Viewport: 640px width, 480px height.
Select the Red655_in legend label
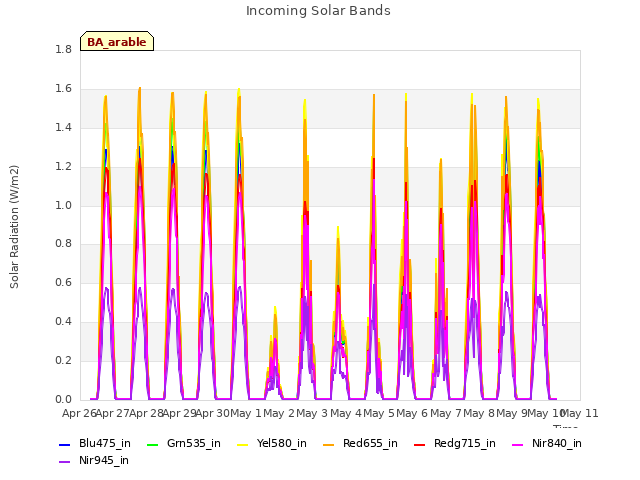[x=370, y=444]
